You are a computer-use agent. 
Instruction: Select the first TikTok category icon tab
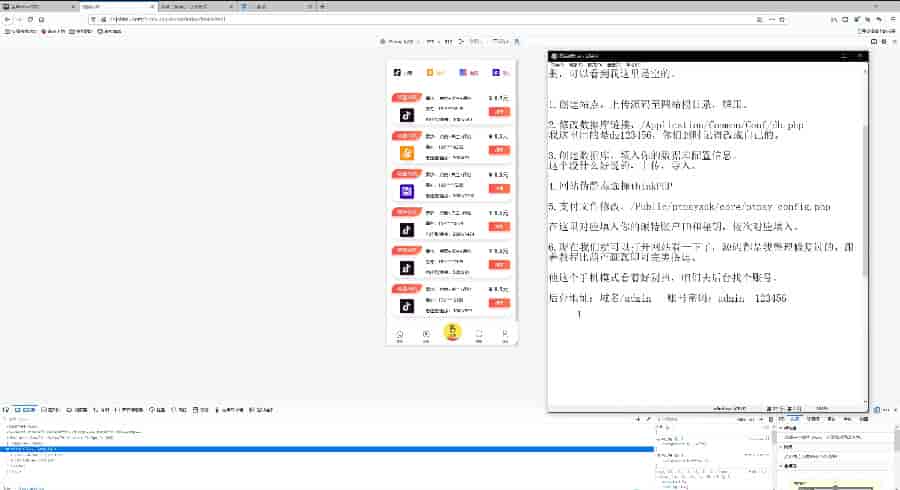pyautogui.click(x=399, y=73)
